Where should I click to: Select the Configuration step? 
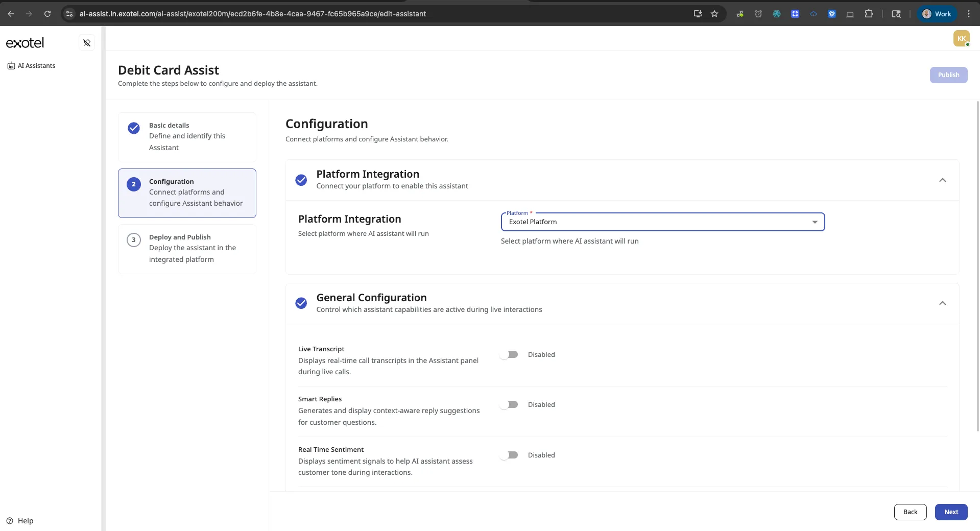coord(187,193)
